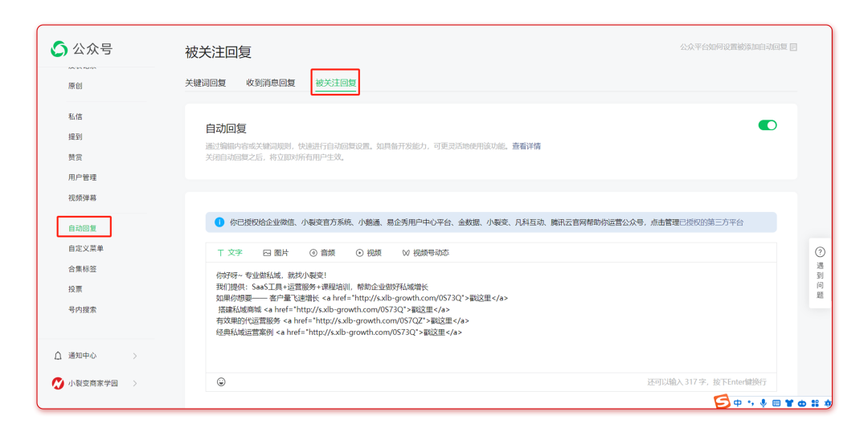Viewport: 868px width, 432px height.
Task: Click the 小裂变商家学园 account avatar
Action: (x=58, y=383)
